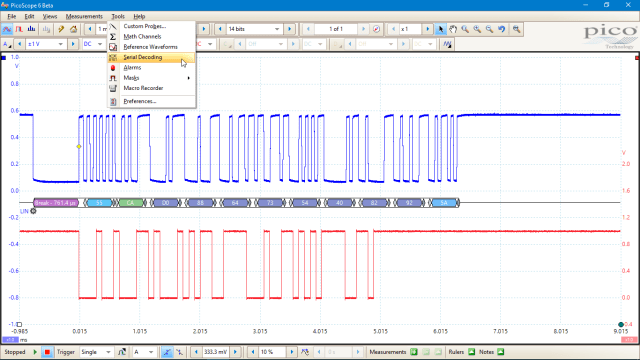Click the home icon in toolbar

(73, 29)
